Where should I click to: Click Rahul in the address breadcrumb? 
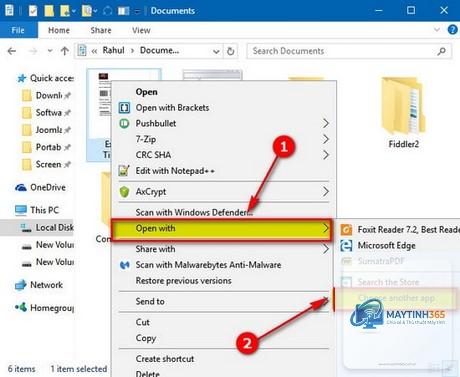[113, 50]
